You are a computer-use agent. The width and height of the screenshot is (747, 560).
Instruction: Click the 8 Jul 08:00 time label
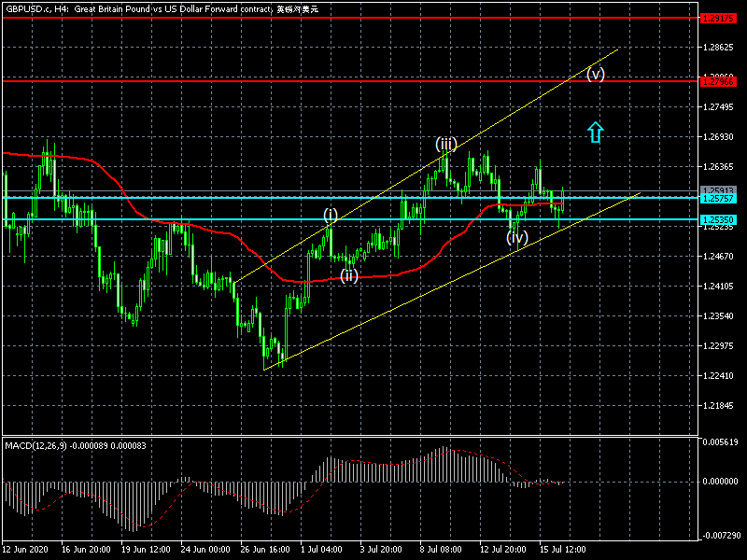click(x=443, y=551)
